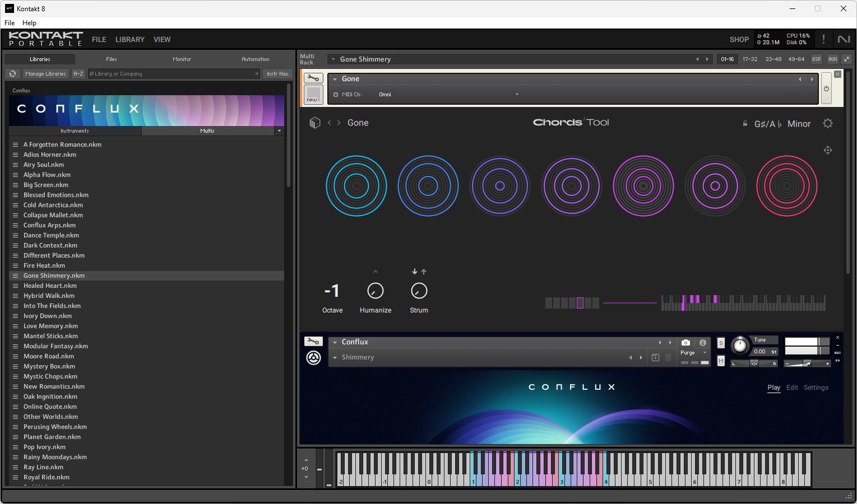Switch to the Files tab
The image size is (857, 504).
click(x=112, y=59)
